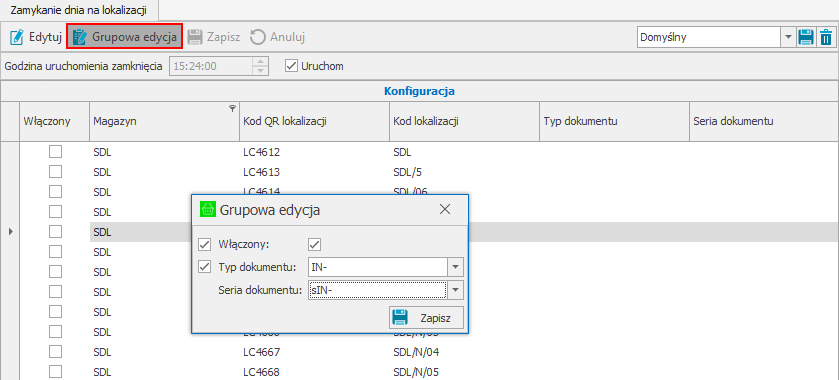
Task: Select the SDL/5 location code cell
Action: tap(464, 172)
